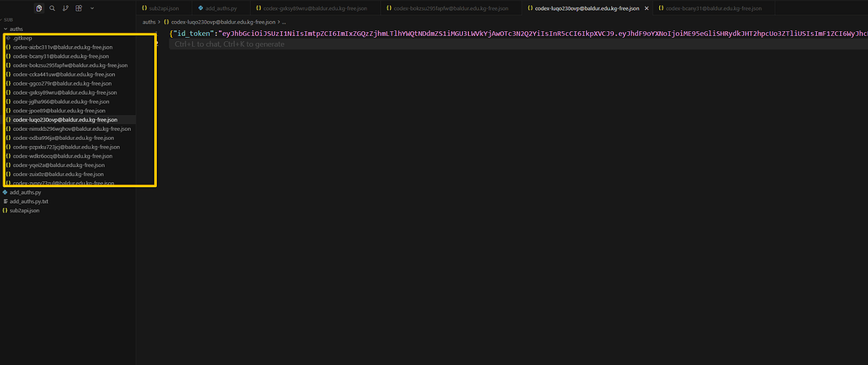Switch to codex-gxksy89wru editor tab
The height and width of the screenshot is (365, 868).
pos(315,8)
